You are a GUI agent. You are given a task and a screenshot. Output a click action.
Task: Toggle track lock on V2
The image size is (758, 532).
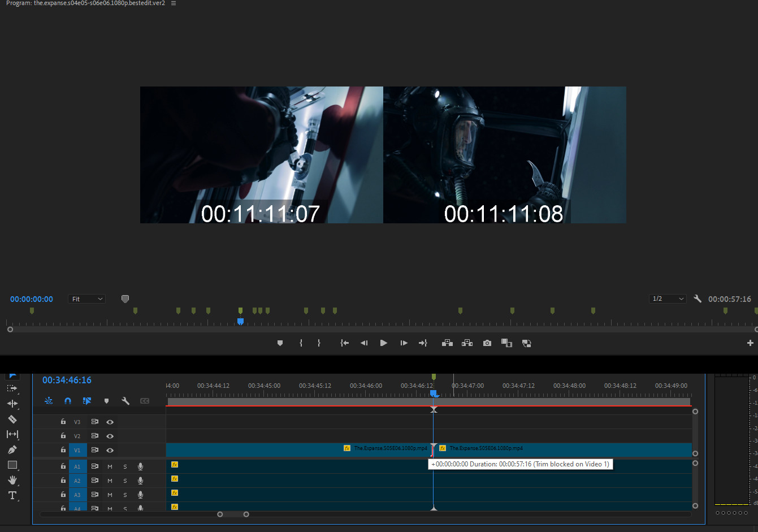[63, 436]
